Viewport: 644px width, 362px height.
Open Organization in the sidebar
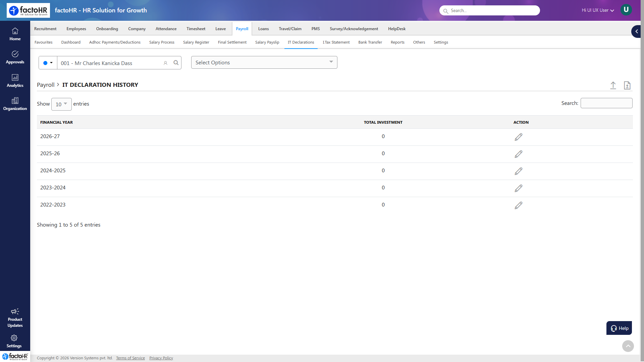[x=15, y=104]
